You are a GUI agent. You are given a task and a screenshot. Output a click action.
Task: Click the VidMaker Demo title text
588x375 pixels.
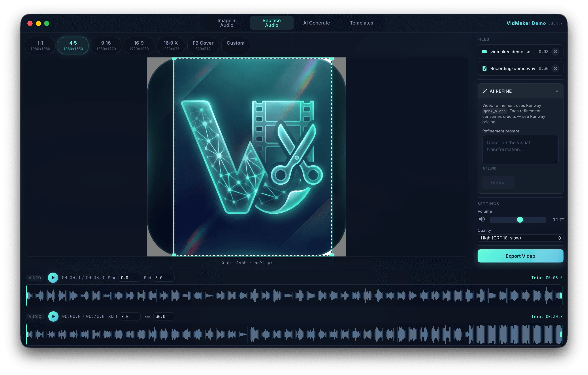(526, 23)
